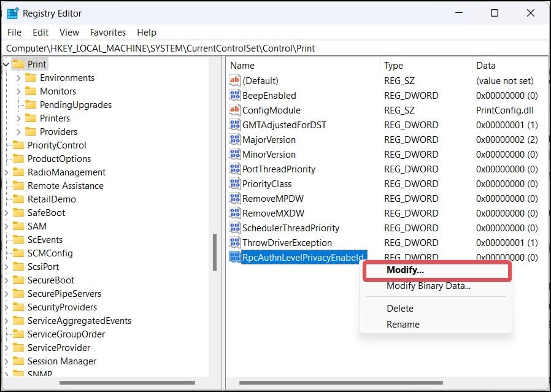The width and height of the screenshot is (551, 392).
Task: Select the ProductOptions key
Action: click(59, 159)
